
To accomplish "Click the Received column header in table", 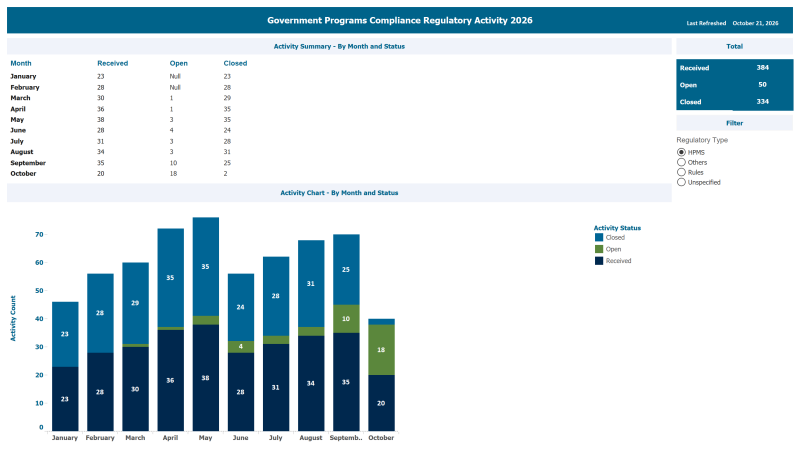I will pyautogui.click(x=113, y=63).
